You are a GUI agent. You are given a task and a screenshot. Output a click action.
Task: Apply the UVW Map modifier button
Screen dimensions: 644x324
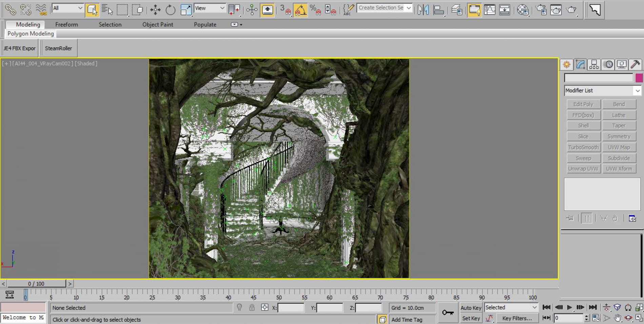click(619, 147)
